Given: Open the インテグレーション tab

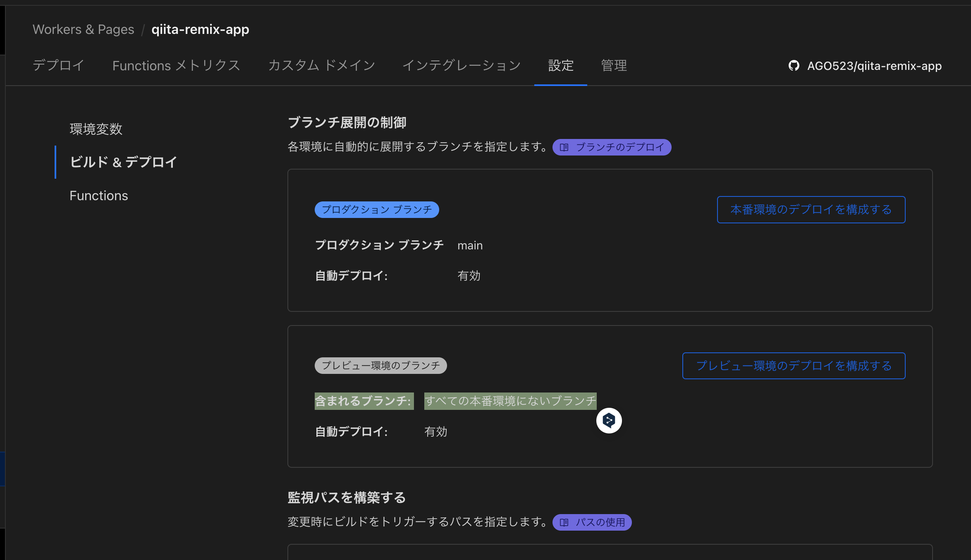Looking at the screenshot, I should point(462,65).
